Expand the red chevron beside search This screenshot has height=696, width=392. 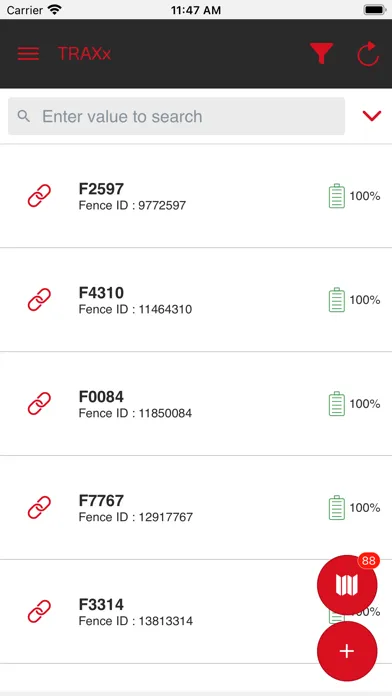pyautogui.click(x=372, y=116)
